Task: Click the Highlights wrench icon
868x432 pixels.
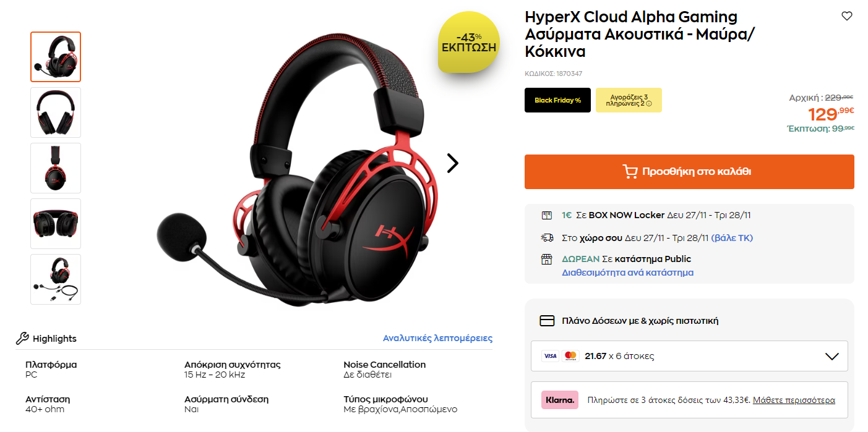Action: [22, 338]
